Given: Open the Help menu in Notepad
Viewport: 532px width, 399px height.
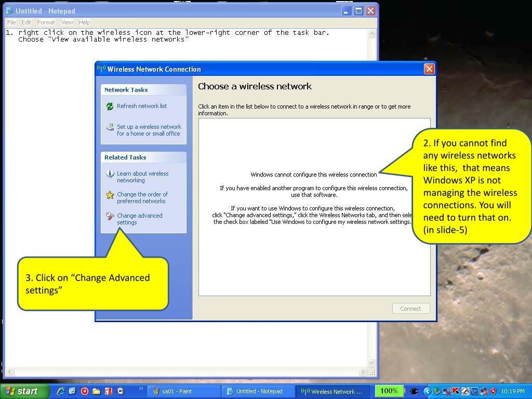Looking at the screenshot, I should (85, 22).
